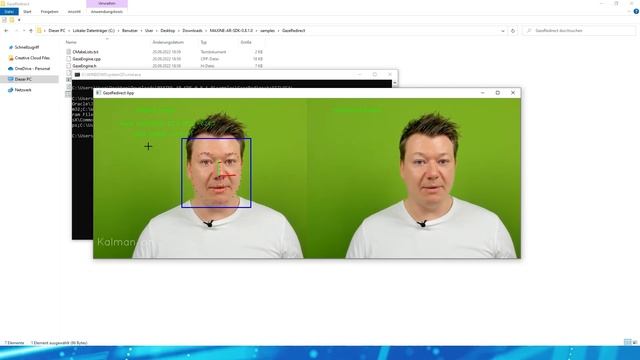Click the quick access new folder icon

[x=12, y=20]
